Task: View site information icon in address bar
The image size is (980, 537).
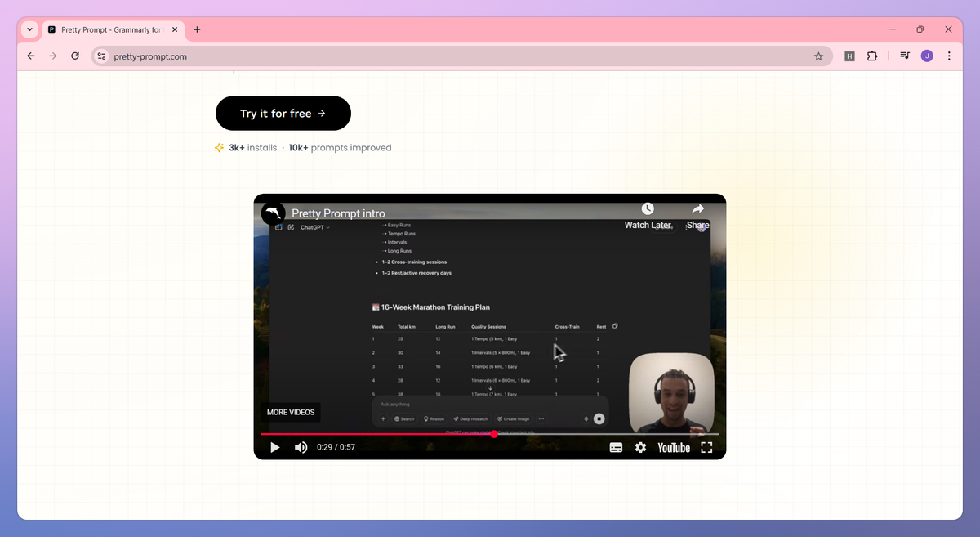Action: pos(101,56)
